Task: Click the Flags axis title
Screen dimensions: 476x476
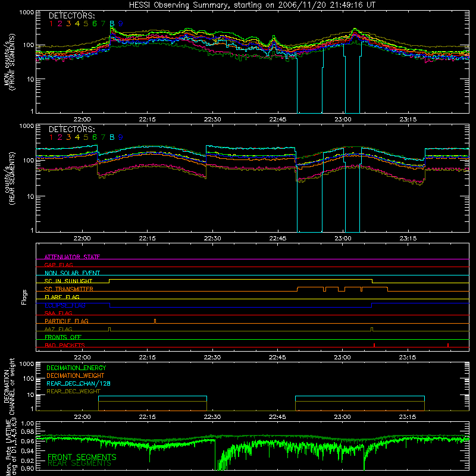Action: coord(24,297)
